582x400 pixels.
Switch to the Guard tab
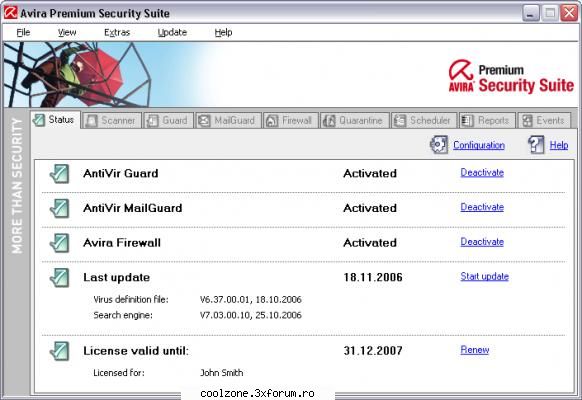169,121
